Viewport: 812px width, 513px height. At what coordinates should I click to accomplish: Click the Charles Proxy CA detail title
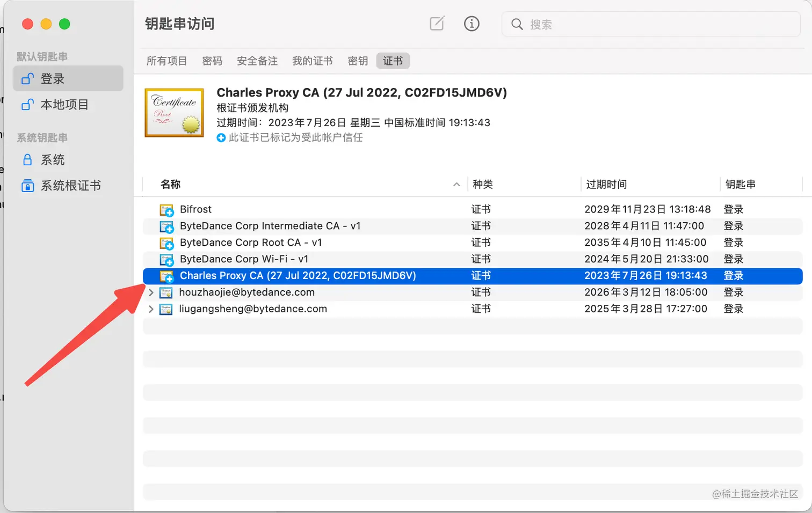[362, 92]
